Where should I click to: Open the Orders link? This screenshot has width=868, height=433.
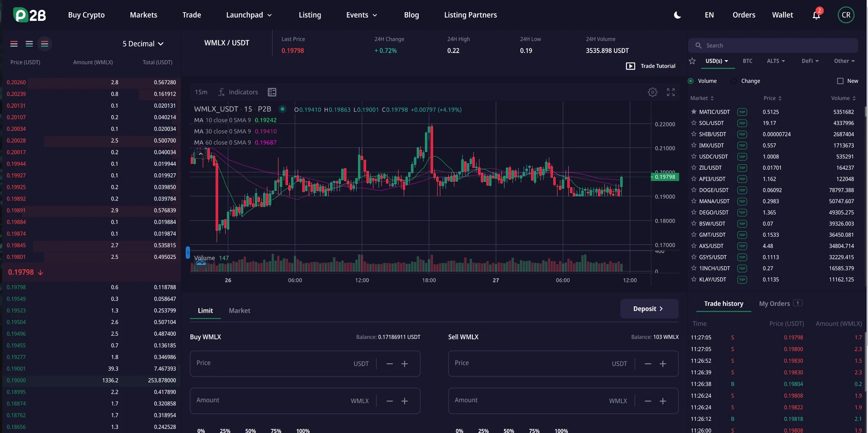click(744, 15)
